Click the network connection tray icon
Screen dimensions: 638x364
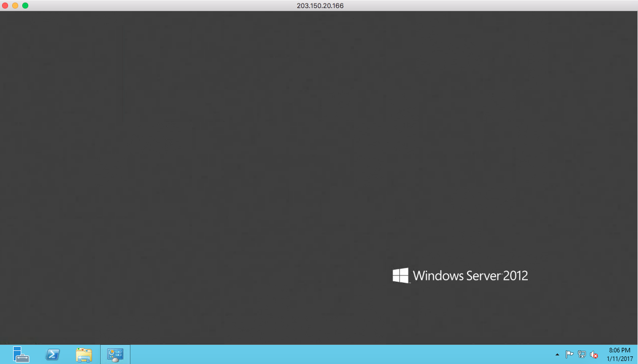(x=582, y=354)
